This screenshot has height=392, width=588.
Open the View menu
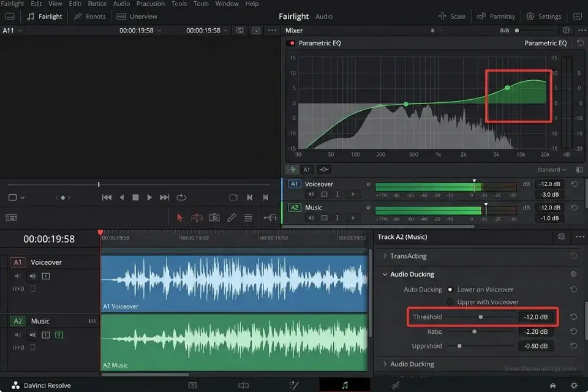click(x=55, y=4)
